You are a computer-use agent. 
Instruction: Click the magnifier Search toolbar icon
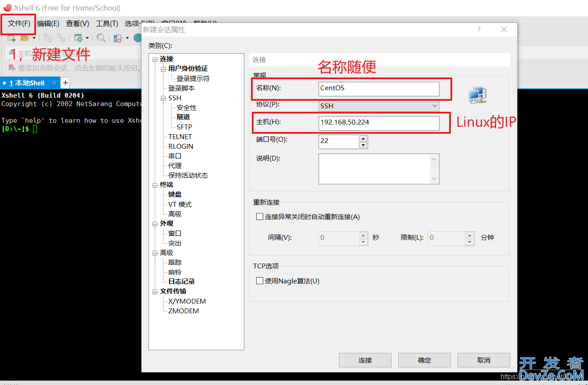click(x=101, y=38)
